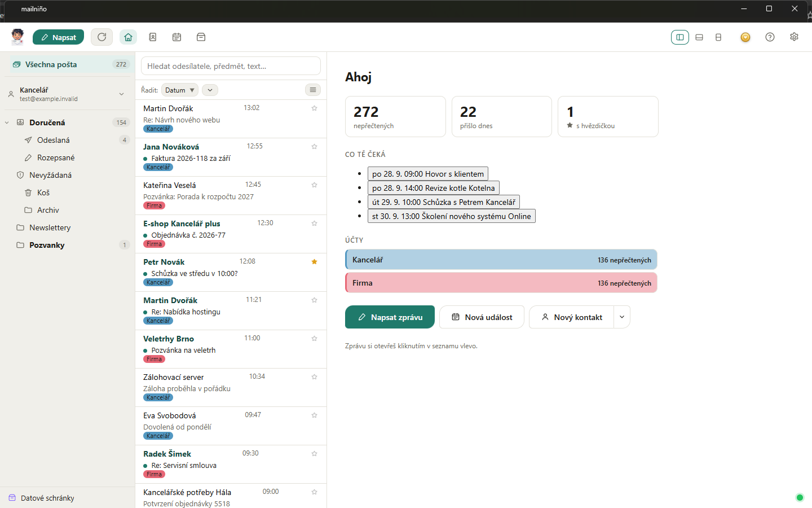Open the Datum sort dropdown
Image resolution: width=812 pixels, height=508 pixels.
(180, 90)
